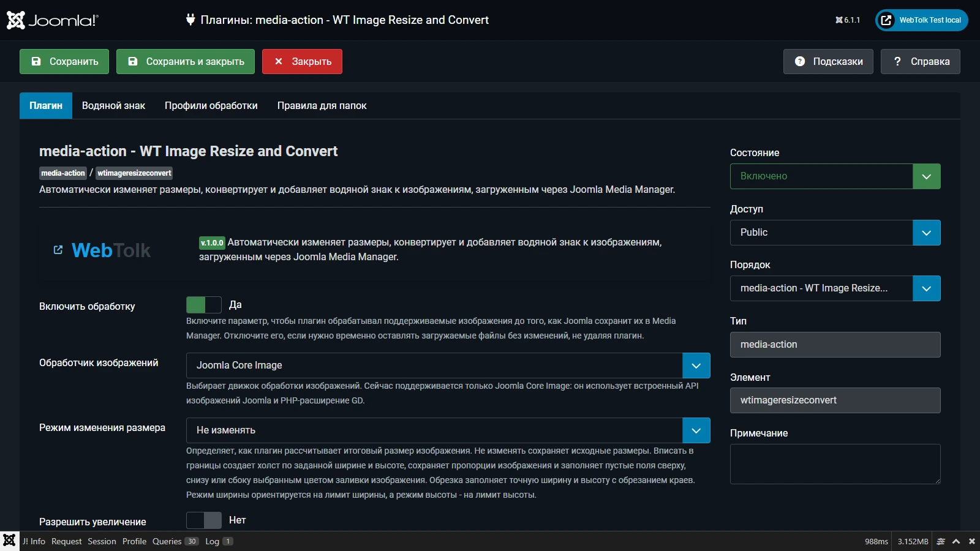Switch to the Плагин tab
Screen dimensions: 980x551
[46, 106]
